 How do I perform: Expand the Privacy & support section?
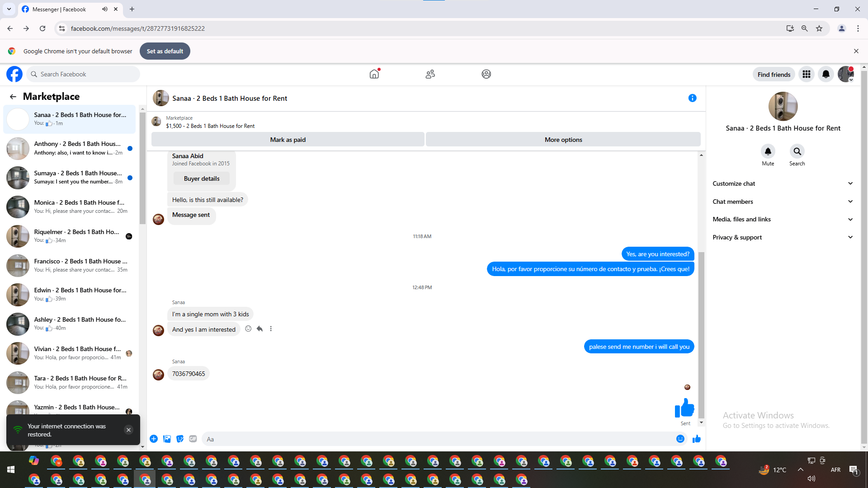[783, 237]
